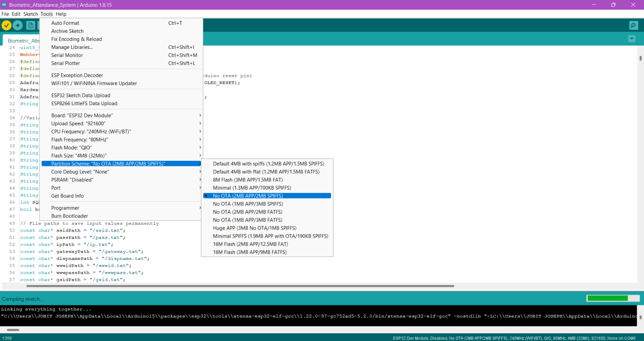Click the New sketch toolbar icon

pos(30,25)
